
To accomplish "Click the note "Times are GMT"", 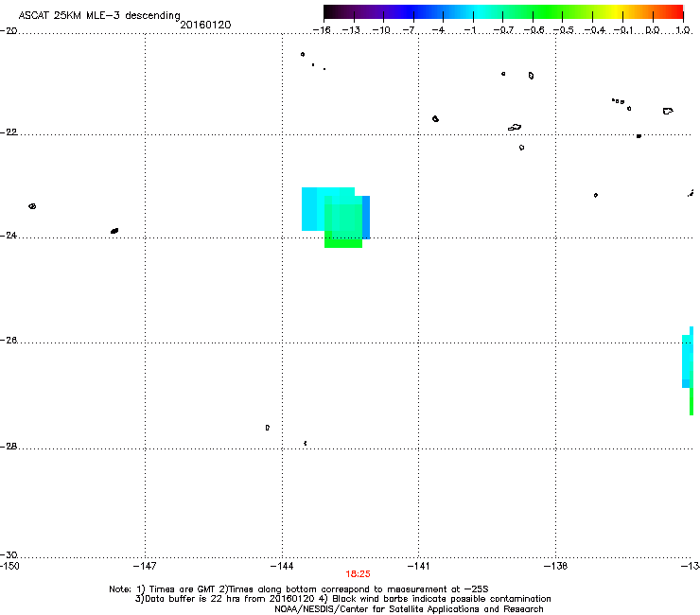I will coord(183,589).
